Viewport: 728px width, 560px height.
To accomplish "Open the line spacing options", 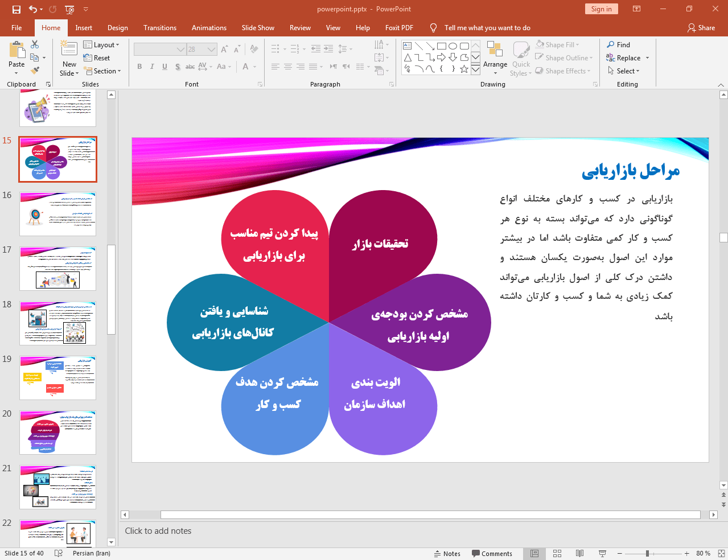I will 345,49.
